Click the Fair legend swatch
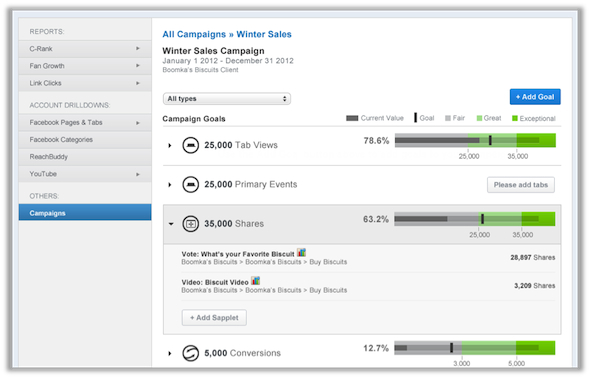This screenshot has width=590, height=378. tap(448, 118)
